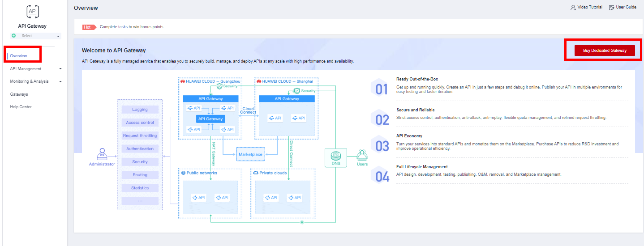
Task: Open the Video Tutorial link
Action: (590, 8)
